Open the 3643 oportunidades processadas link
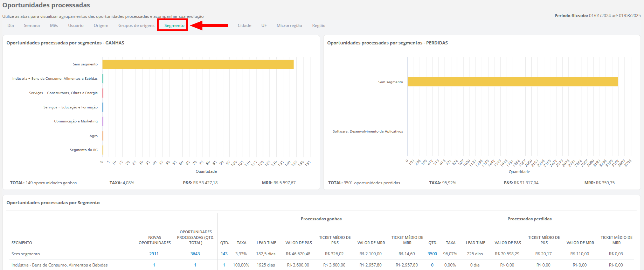The width and height of the screenshot is (644, 270). point(195,254)
